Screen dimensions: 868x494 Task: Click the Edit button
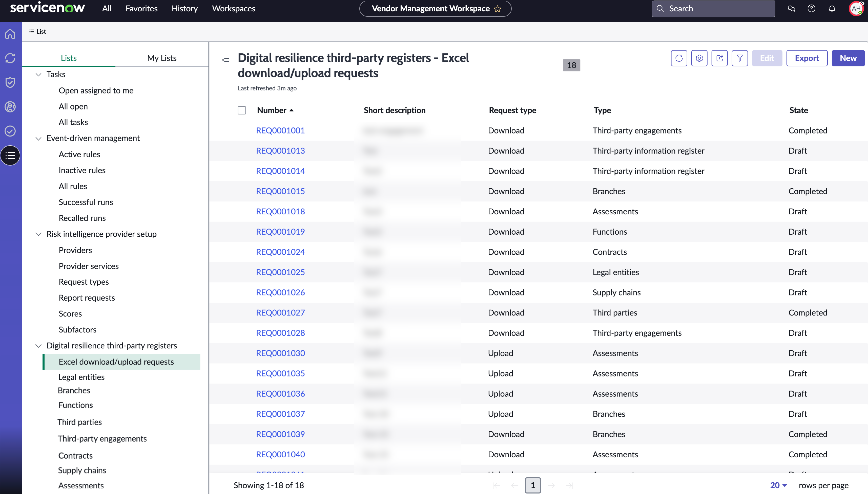click(767, 58)
